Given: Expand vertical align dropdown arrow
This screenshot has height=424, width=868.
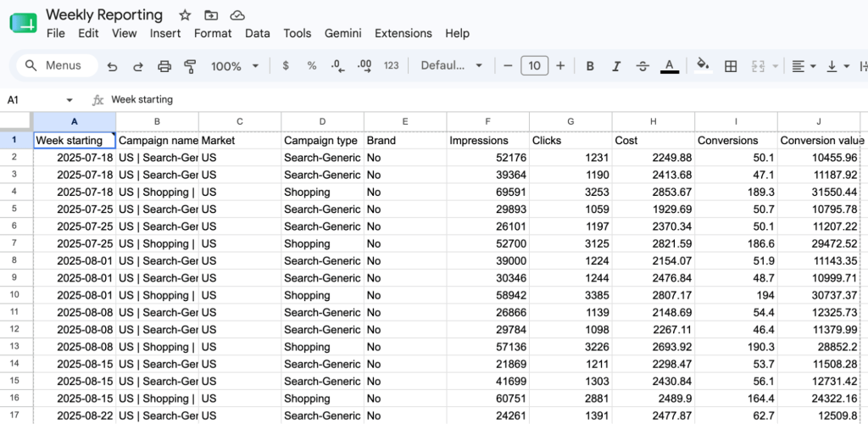Looking at the screenshot, I should [x=847, y=66].
